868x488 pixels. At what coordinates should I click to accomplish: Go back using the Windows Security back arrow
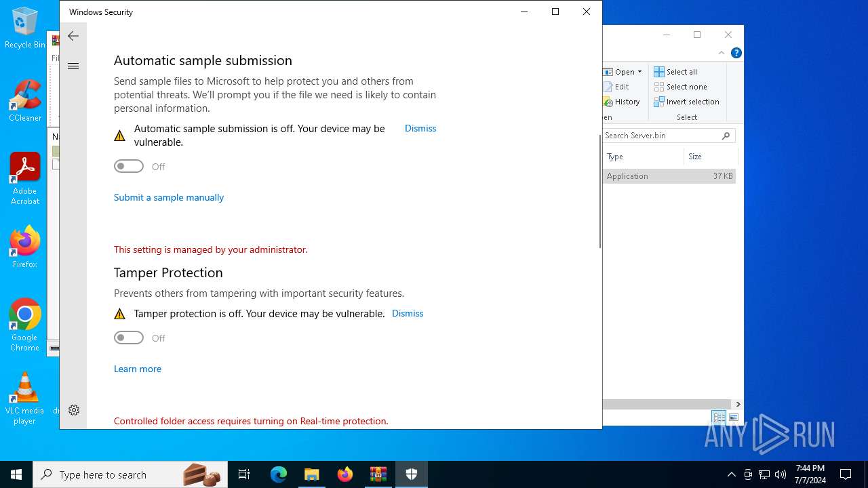73,36
